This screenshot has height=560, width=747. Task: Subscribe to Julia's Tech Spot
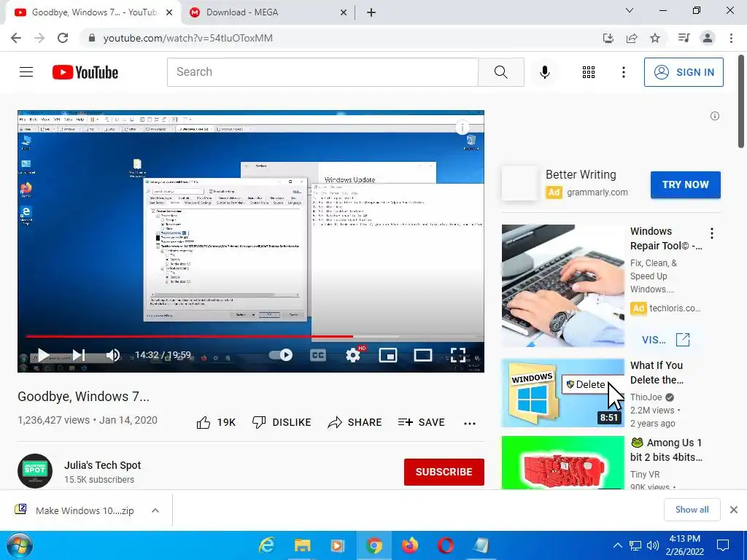coord(444,472)
